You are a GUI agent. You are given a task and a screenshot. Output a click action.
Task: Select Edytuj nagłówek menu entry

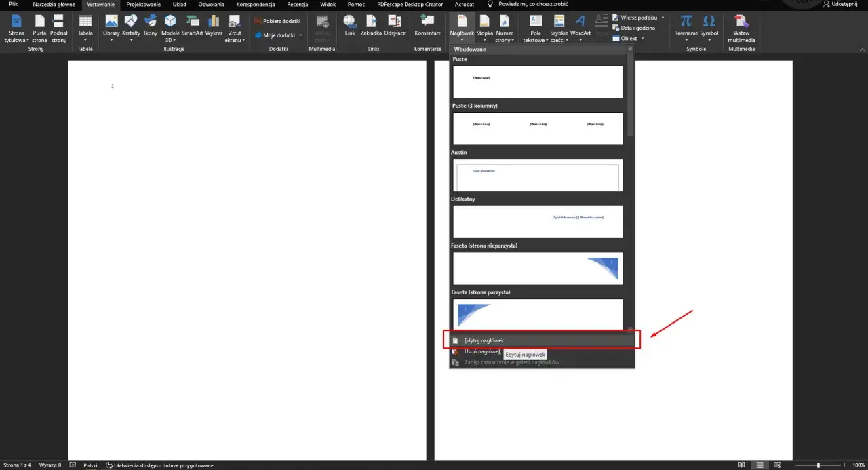(541, 340)
